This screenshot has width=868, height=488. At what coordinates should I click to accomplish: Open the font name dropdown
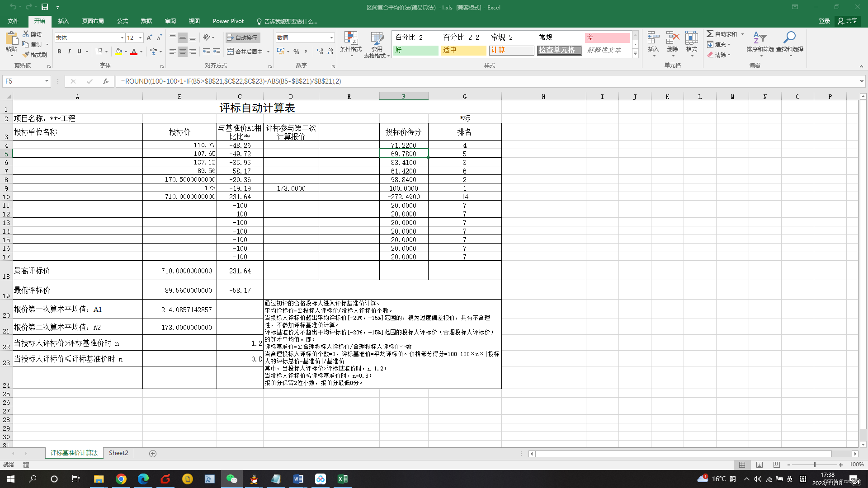click(122, 38)
